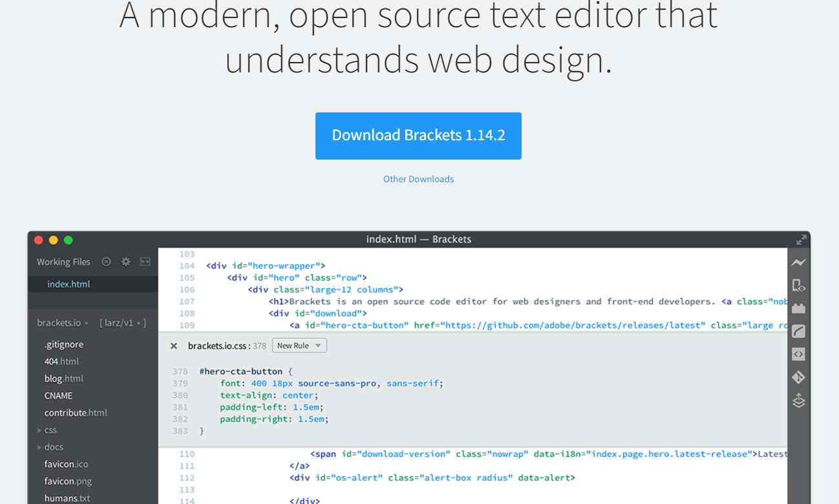Expand the css folder
Screen dimensions: 839x504
pyautogui.click(x=47, y=430)
